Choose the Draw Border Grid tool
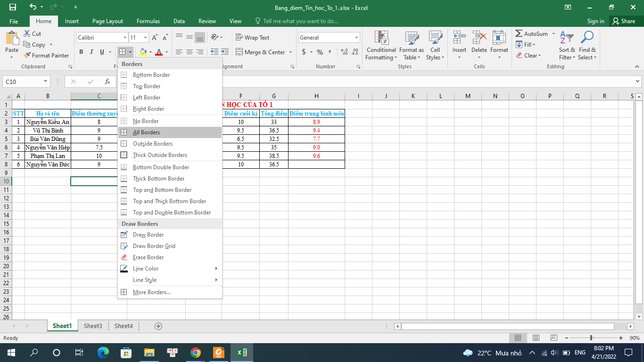Screen dimensions: 644x362 pos(154,246)
